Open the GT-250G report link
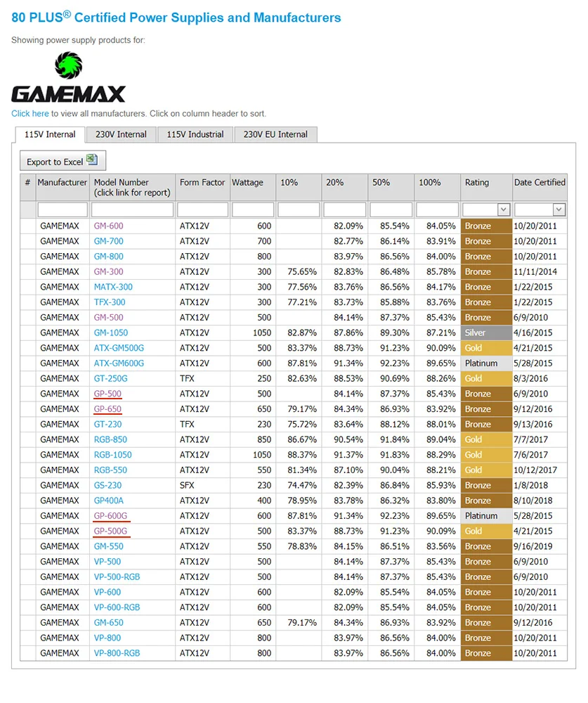The width and height of the screenshot is (588, 703). tap(111, 378)
